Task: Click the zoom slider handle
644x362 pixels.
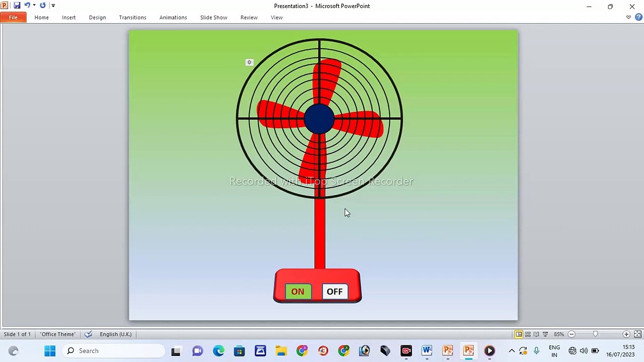Action: 596,334
